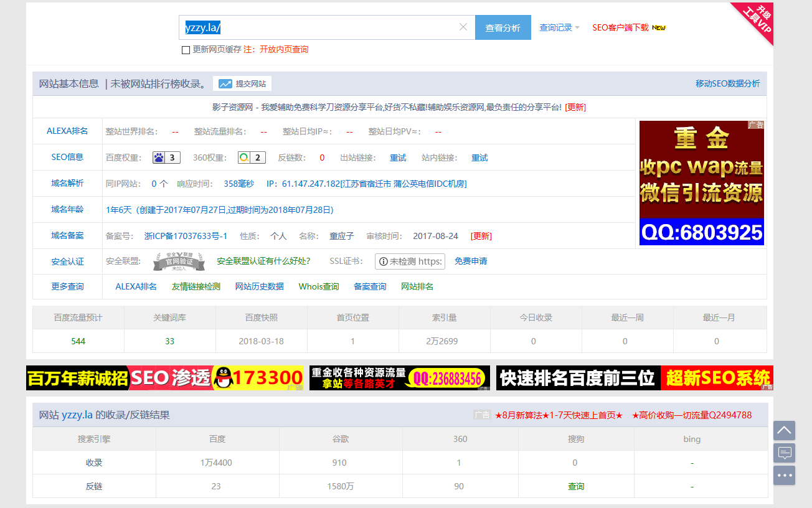This screenshot has height=508, width=812.
Task: Click the 未检测 https detection button
Action: 410,261
